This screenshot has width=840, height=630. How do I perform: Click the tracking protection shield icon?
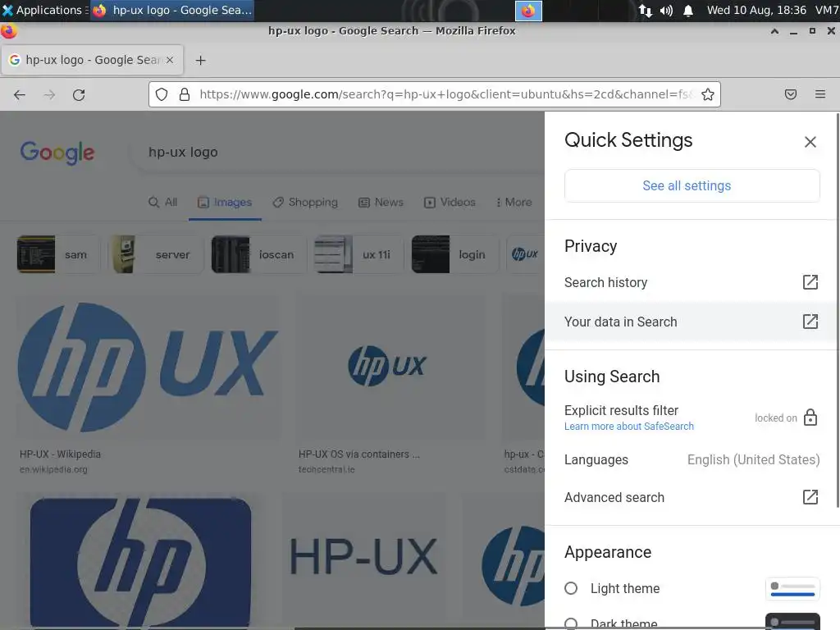[162, 95]
